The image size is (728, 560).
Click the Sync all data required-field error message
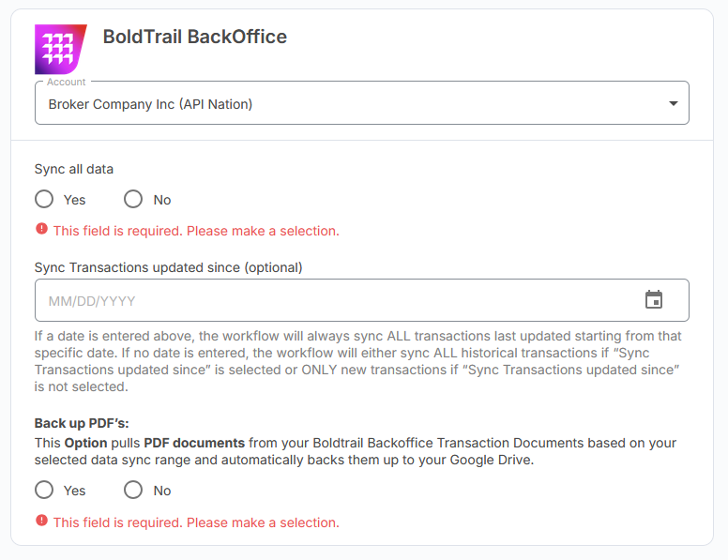click(x=196, y=231)
